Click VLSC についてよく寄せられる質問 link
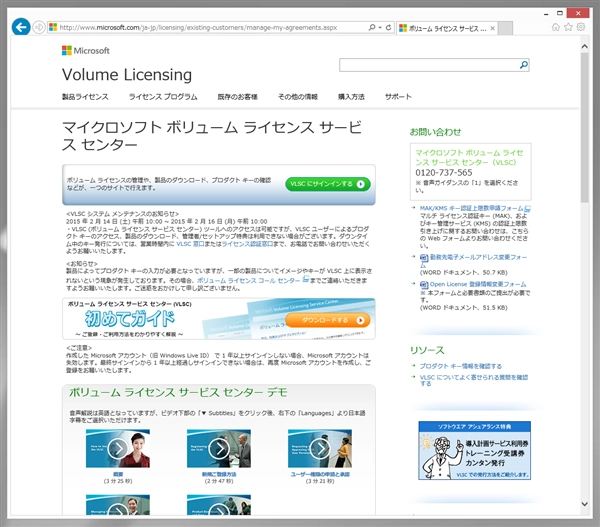The image size is (600, 527). pos(474,380)
